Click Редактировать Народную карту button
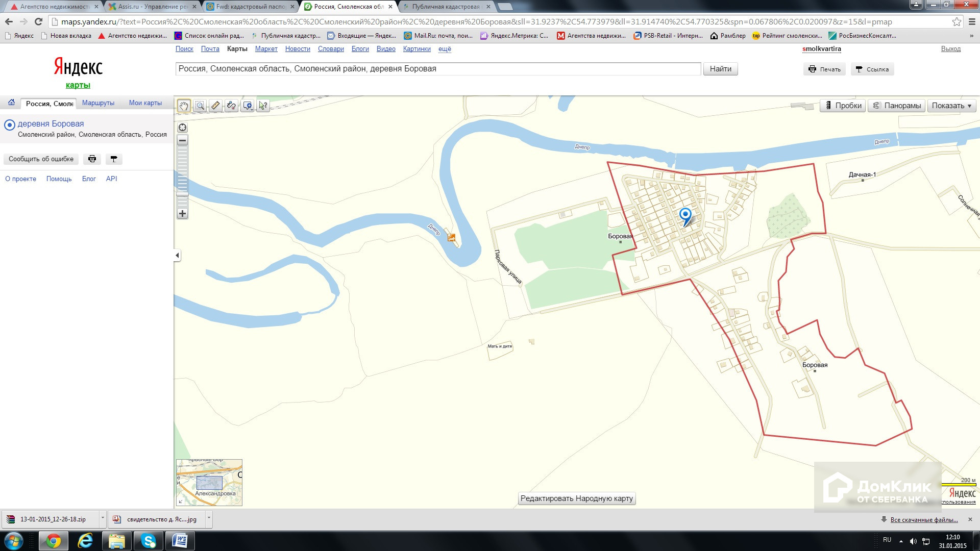Screen dimensions: 980x551 click(576, 498)
